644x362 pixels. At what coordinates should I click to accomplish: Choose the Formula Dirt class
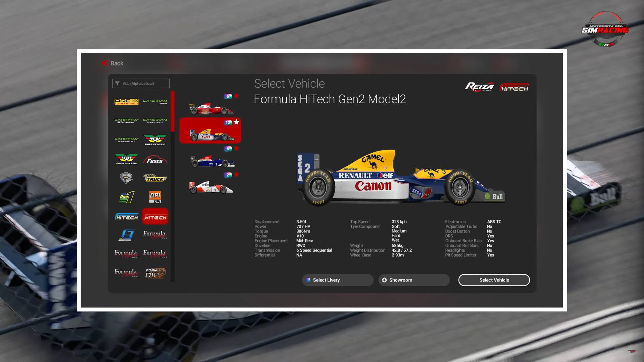point(155,273)
